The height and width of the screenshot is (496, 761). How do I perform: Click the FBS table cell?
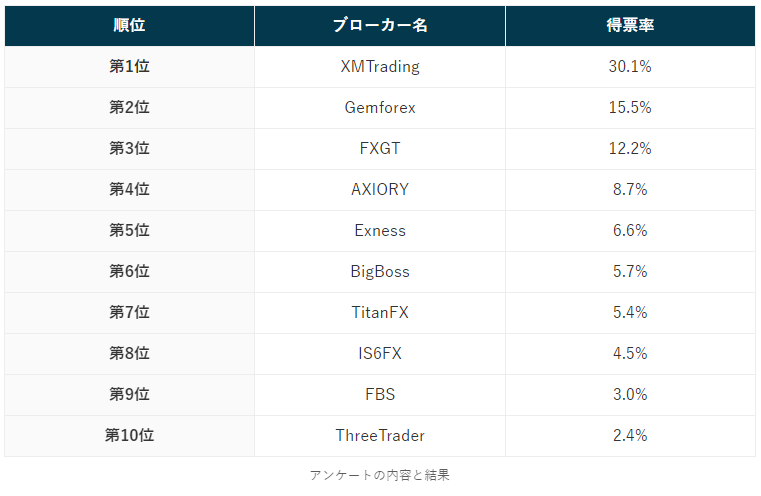[380, 395]
